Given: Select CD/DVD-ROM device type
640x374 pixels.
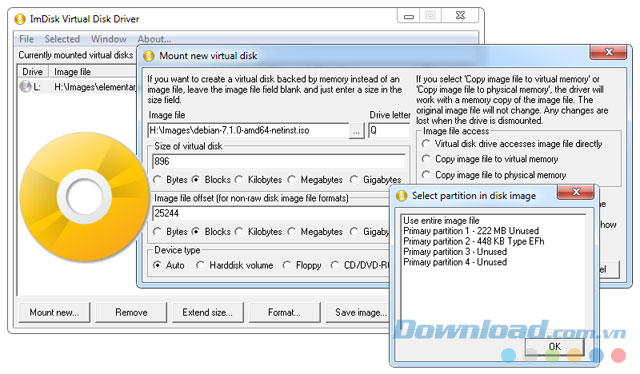Looking at the screenshot, I should 360,265.
